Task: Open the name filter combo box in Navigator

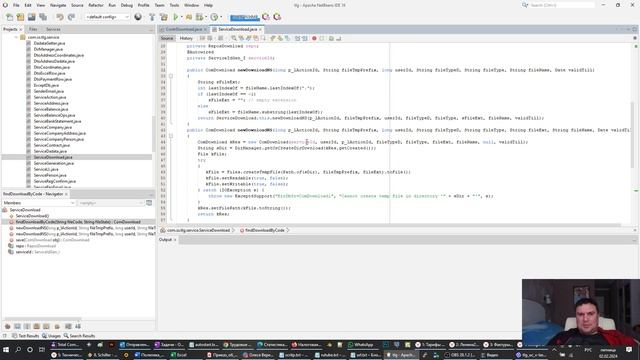Action: (111, 203)
